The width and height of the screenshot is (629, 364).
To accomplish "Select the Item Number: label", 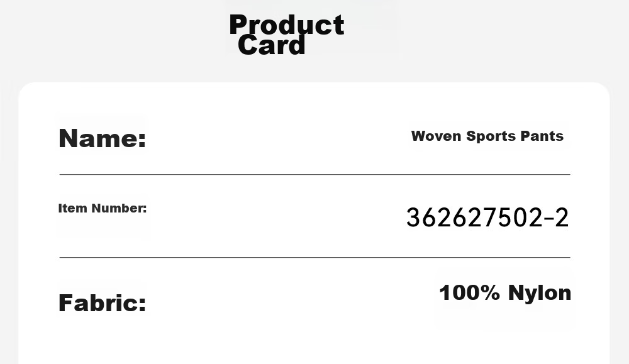I will [103, 208].
